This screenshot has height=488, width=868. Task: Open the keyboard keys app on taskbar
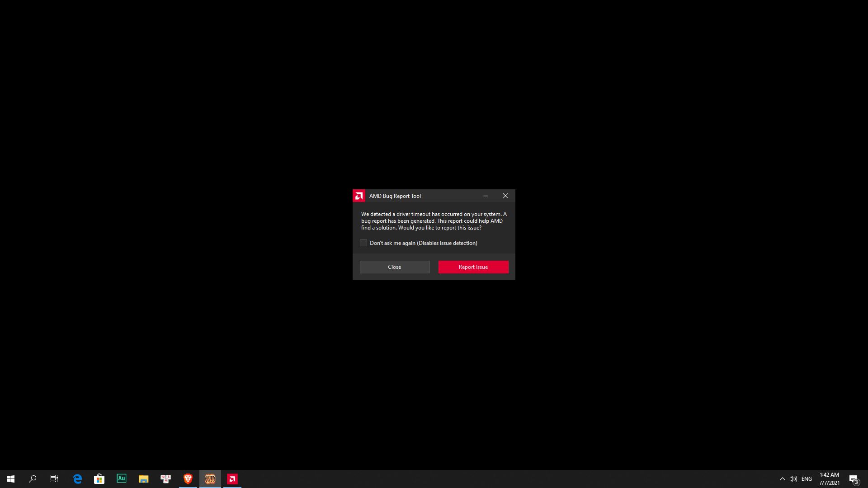point(166,479)
